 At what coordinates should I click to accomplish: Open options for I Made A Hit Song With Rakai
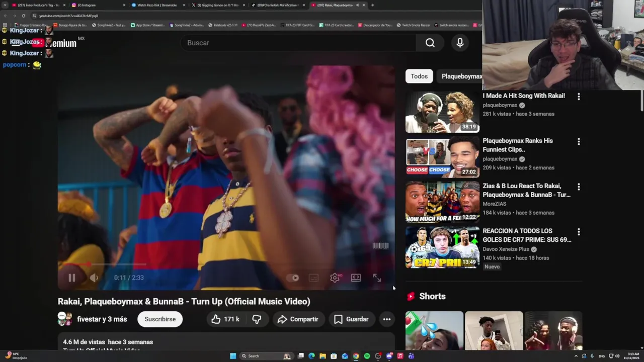(x=579, y=97)
